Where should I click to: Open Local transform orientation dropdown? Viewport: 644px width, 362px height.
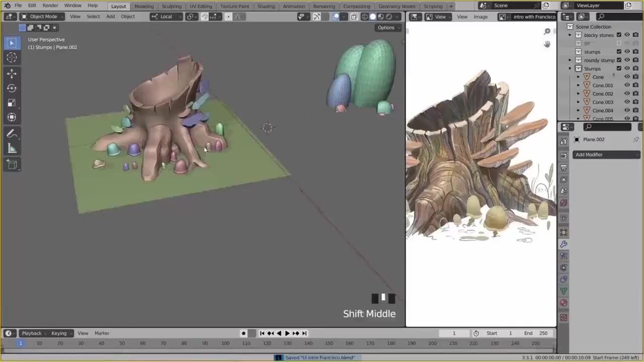tap(167, 17)
